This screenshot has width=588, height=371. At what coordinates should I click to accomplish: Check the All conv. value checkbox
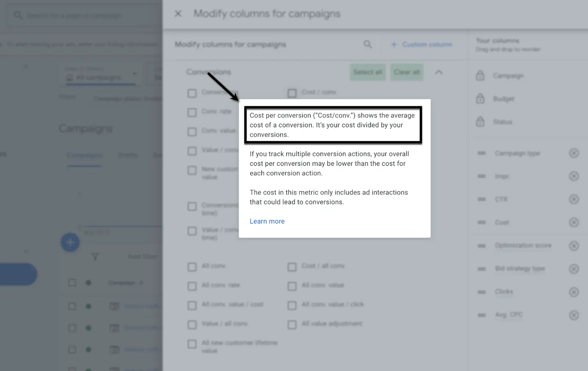click(292, 286)
